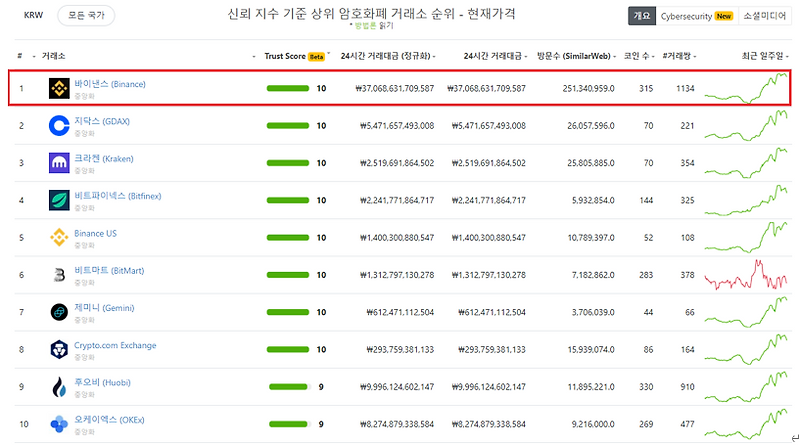Click the Binance US logo icon
The height and width of the screenshot is (445, 800).
pyautogui.click(x=59, y=237)
